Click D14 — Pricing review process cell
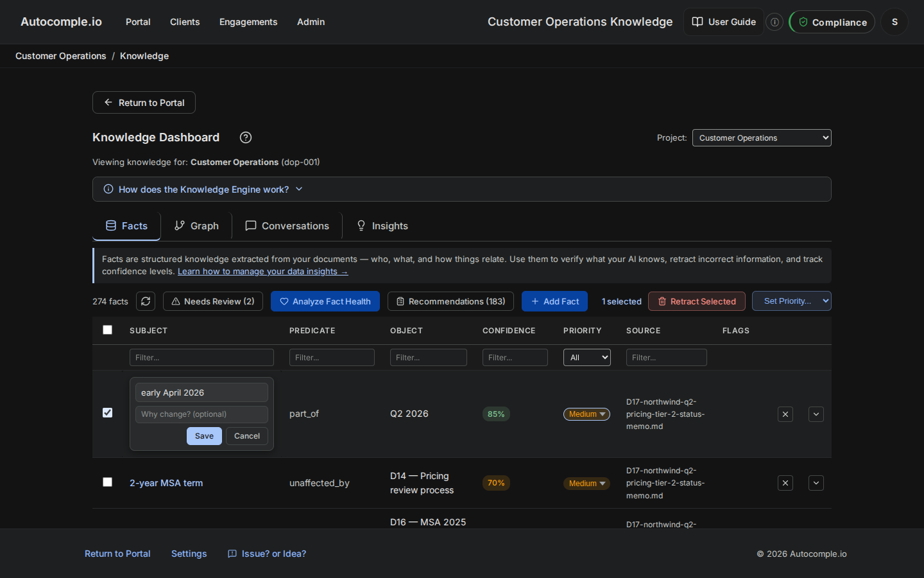This screenshot has width=924, height=578. tap(422, 483)
